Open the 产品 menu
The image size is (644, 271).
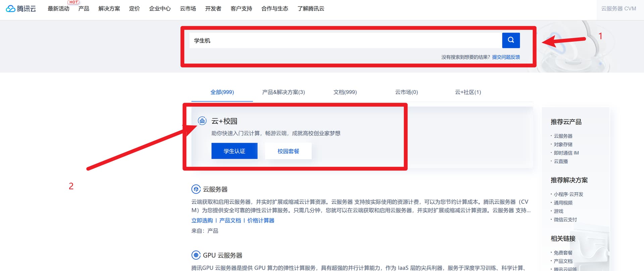pyautogui.click(x=84, y=9)
